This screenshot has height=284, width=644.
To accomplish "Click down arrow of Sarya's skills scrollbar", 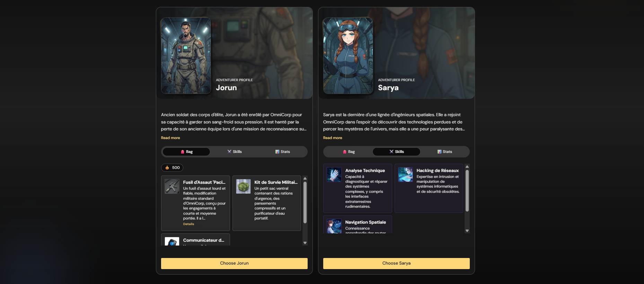I will [467, 231].
